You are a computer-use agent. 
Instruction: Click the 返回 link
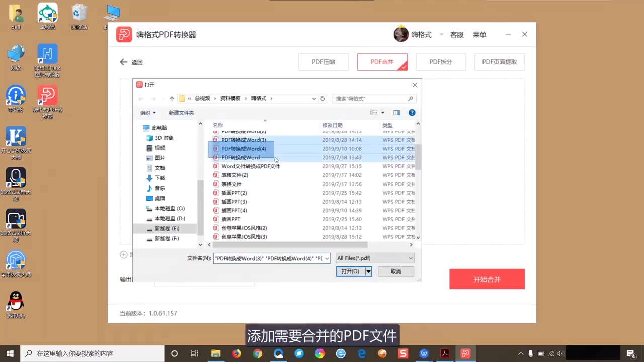pyautogui.click(x=137, y=62)
